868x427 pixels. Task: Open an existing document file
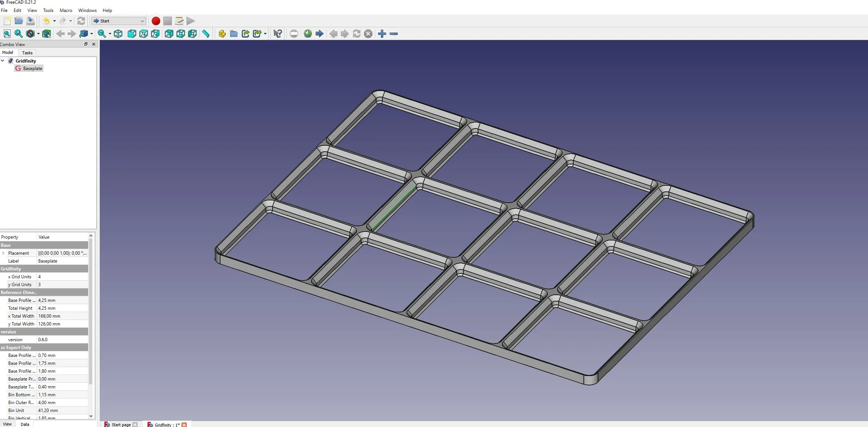pos(19,21)
